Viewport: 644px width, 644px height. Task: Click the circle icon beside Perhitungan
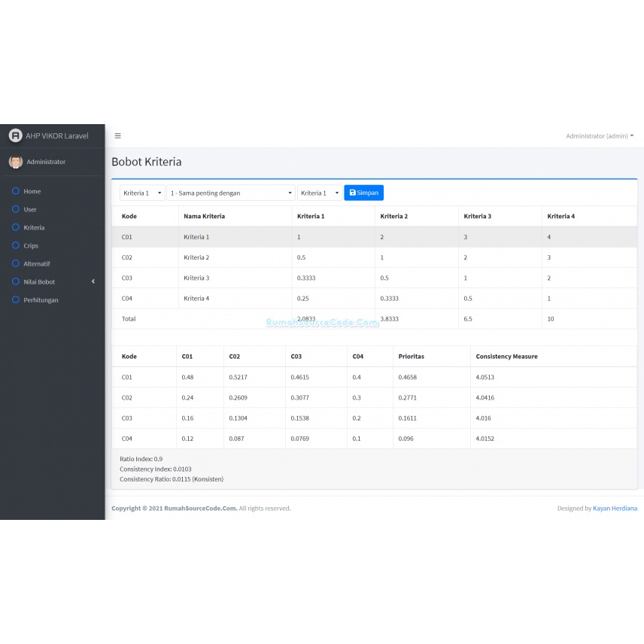point(16,299)
